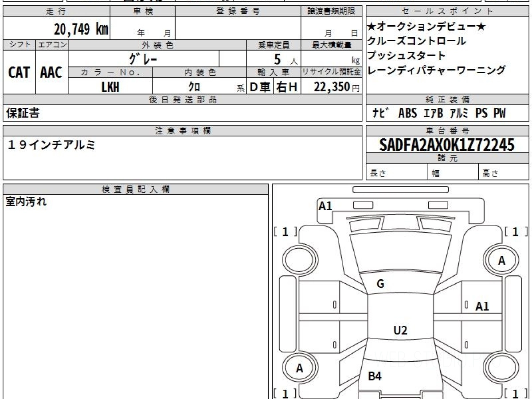Click the 車検 header cell

tap(143, 12)
